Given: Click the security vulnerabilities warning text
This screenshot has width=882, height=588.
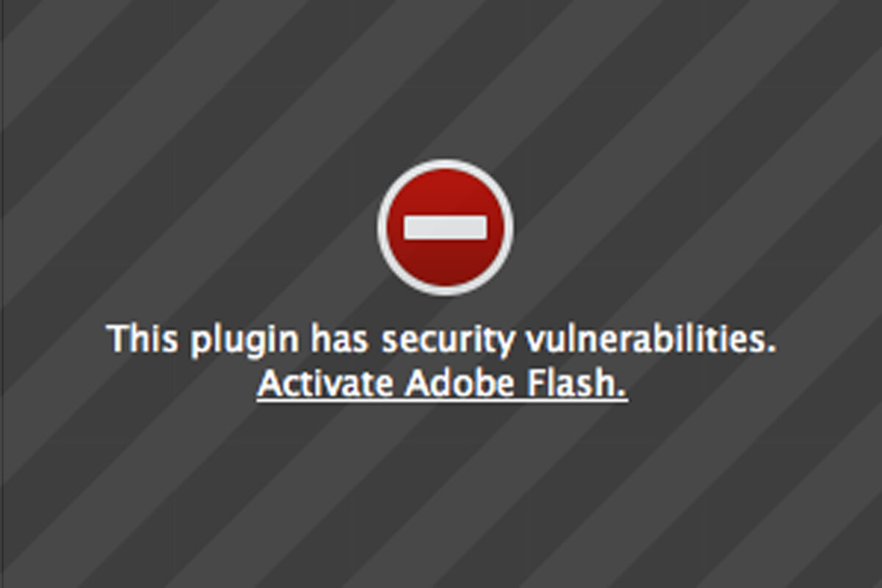Looking at the screenshot, I should tap(441, 341).
